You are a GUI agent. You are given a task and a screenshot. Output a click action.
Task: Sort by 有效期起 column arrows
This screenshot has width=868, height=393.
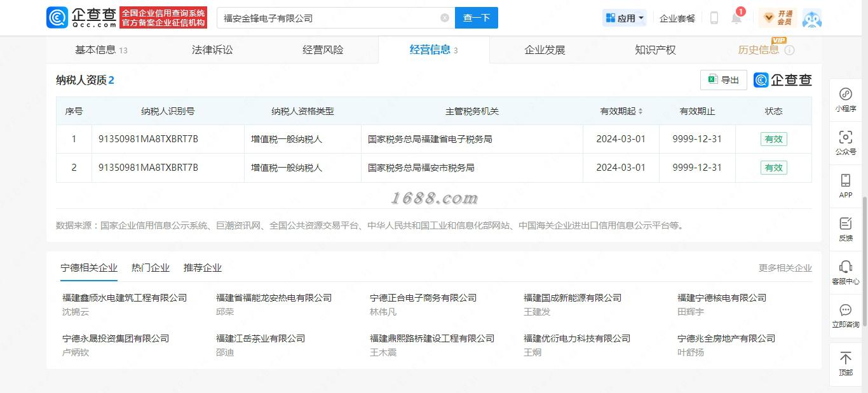pos(641,111)
